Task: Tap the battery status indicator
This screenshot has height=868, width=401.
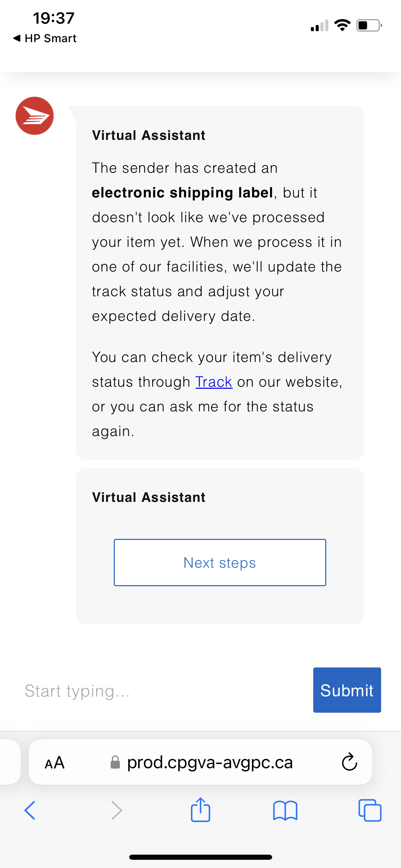Action: pyautogui.click(x=369, y=25)
